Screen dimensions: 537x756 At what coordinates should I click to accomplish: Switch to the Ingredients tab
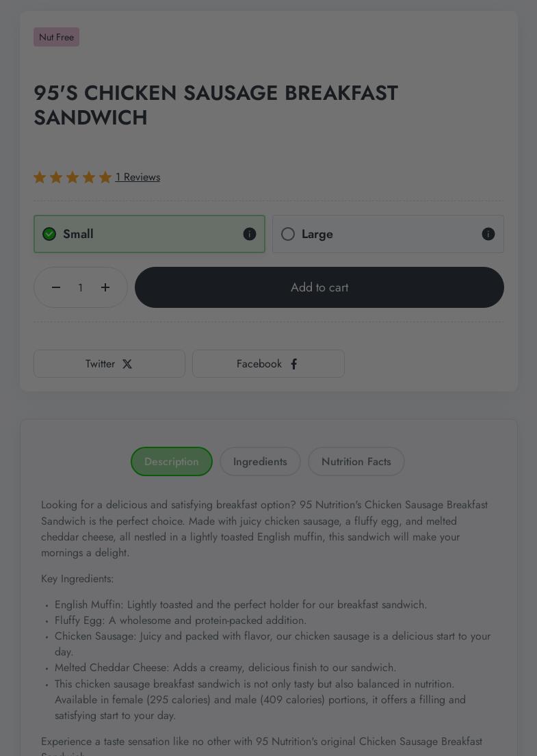(x=260, y=462)
